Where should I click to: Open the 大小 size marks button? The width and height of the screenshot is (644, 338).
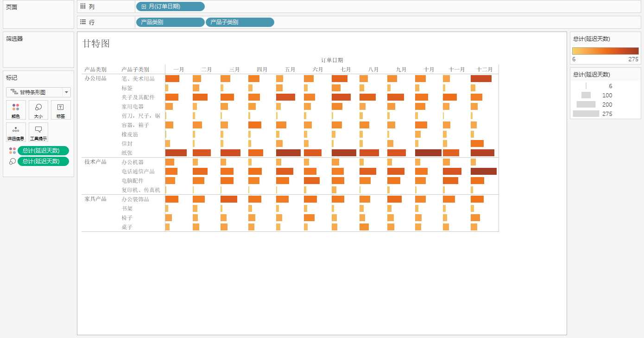(38, 110)
